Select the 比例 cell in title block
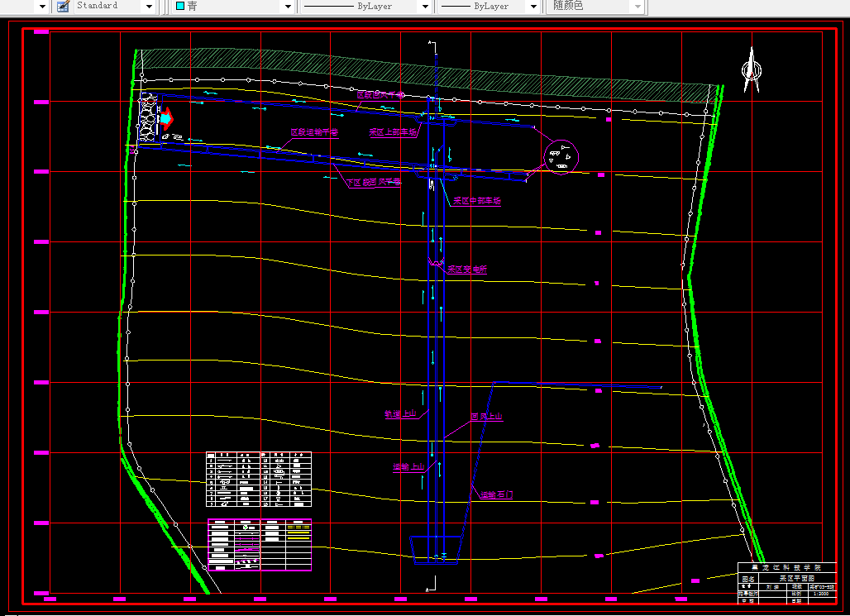This screenshot has width=850, height=616. point(796,594)
